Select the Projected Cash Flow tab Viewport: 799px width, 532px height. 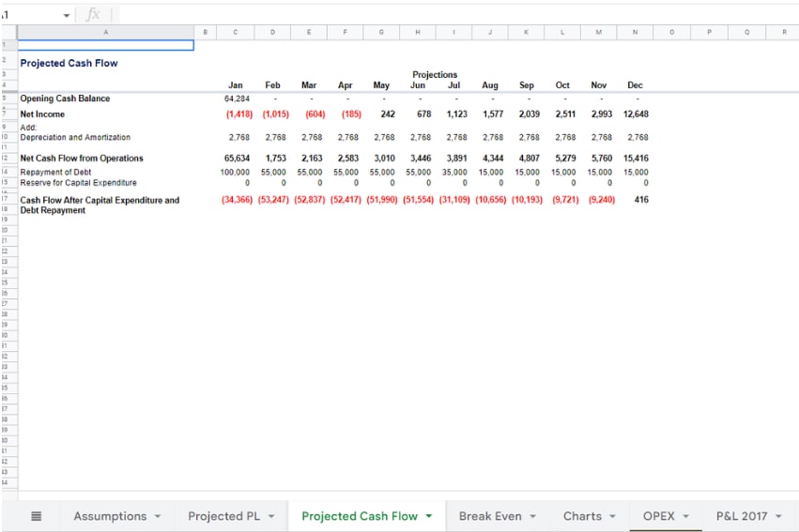click(360, 516)
